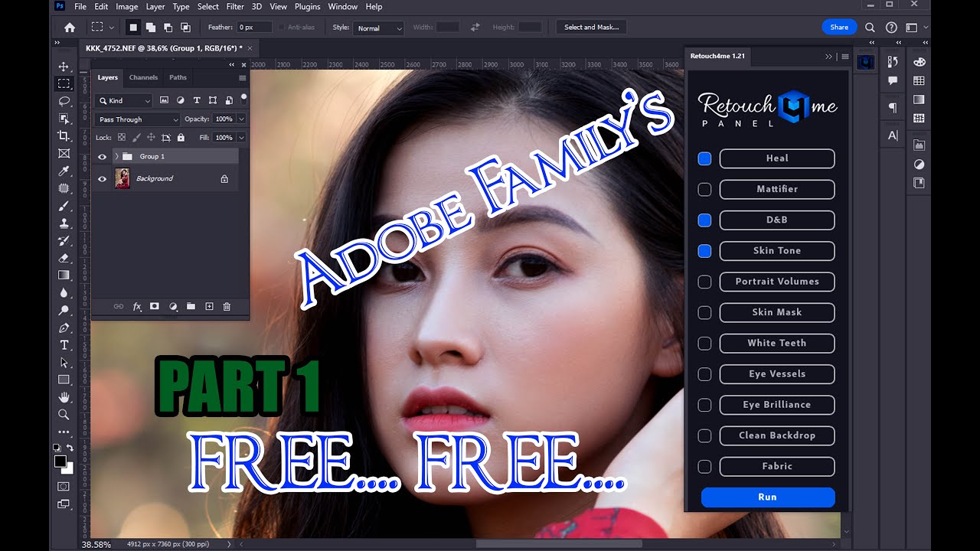Uncheck the Heal checkbox
Viewport: 980px width, 551px height.
[704, 158]
